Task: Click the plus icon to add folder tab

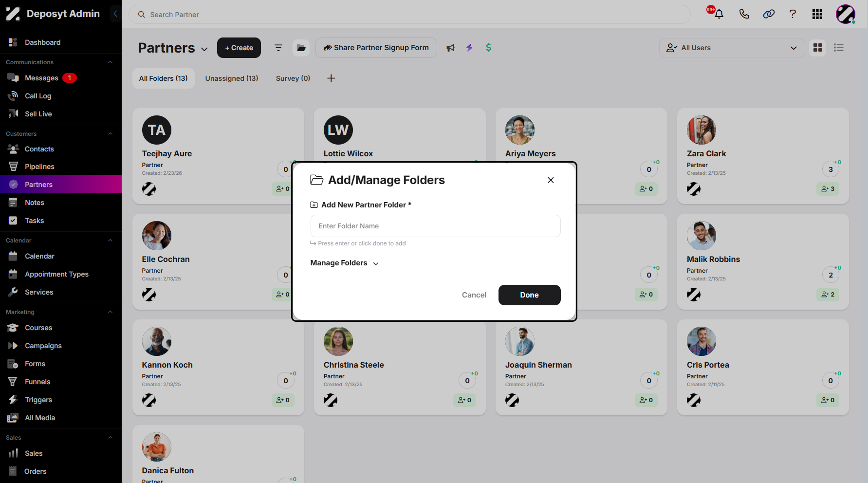Action: [x=331, y=78]
